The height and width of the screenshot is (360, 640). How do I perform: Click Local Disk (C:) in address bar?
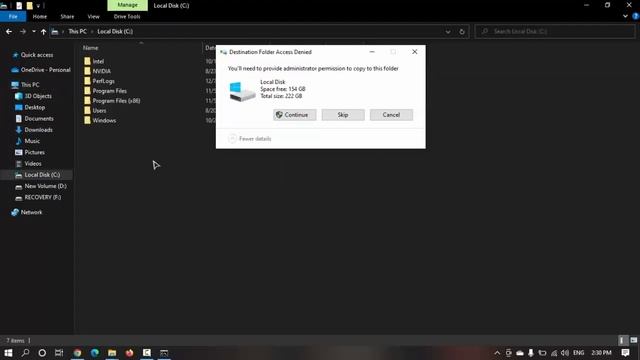pos(115,31)
